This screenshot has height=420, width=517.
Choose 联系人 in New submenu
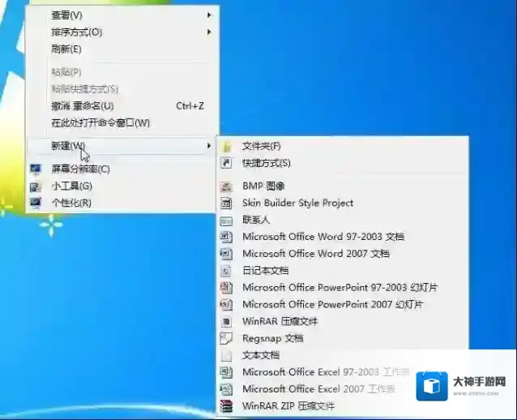[x=342, y=220]
